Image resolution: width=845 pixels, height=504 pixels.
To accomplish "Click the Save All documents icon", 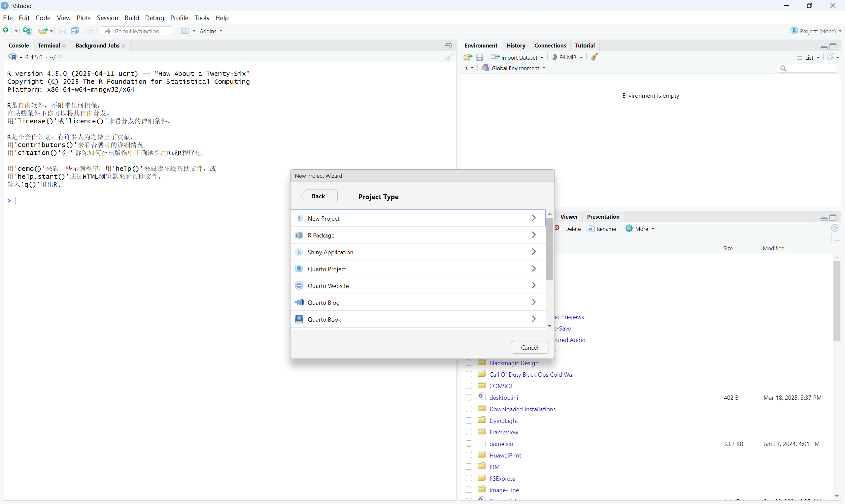I will click(75, 31).
